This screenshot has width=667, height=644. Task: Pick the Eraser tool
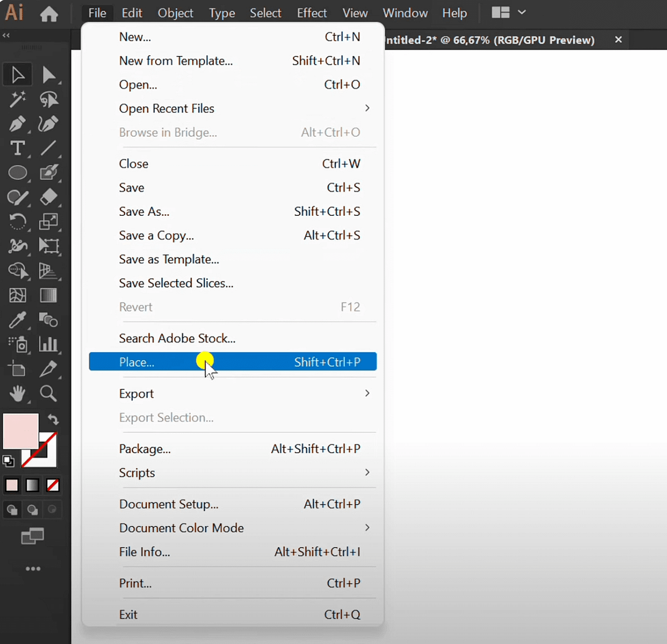(48, 197)
